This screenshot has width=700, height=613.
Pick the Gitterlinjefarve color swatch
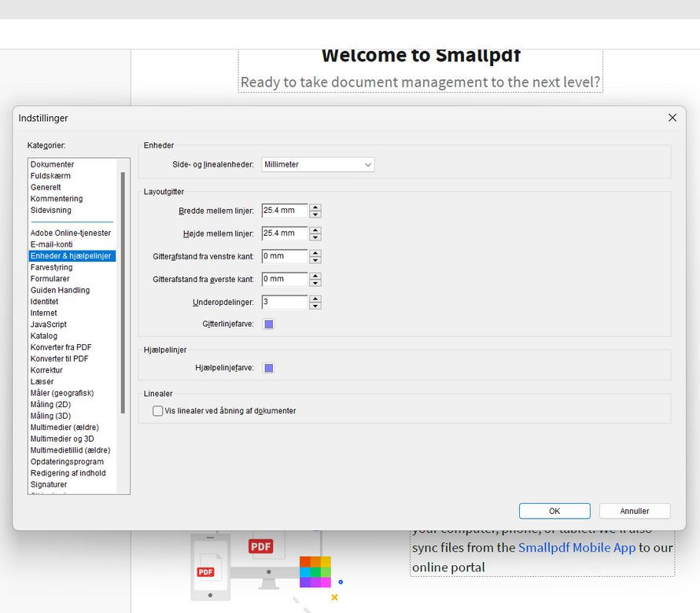pos(269,325)
